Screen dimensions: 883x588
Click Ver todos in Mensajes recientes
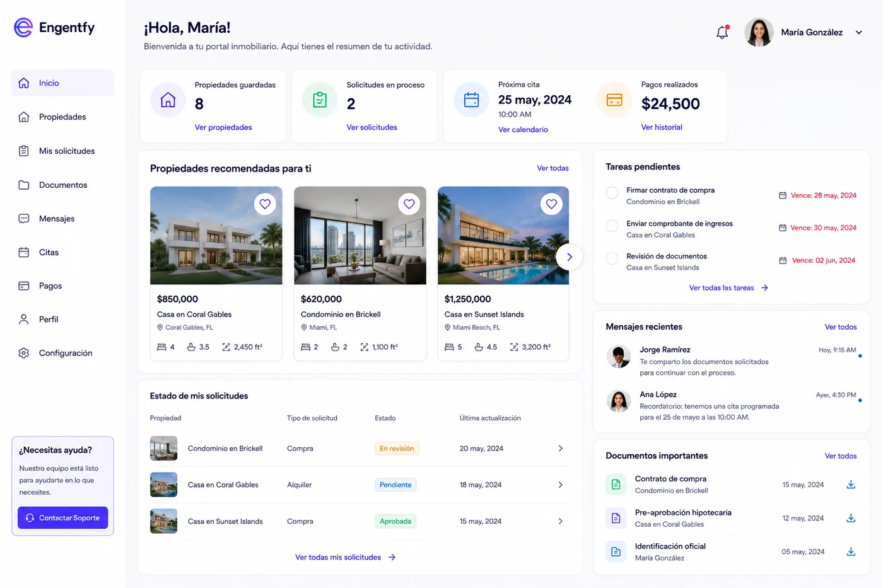(841, 327)
